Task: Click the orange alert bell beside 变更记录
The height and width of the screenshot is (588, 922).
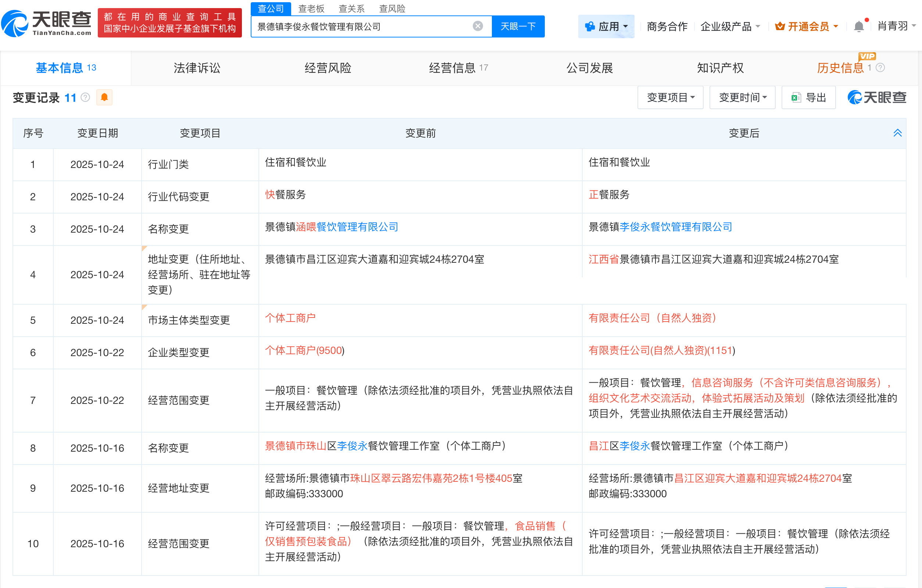Action: 104,98
